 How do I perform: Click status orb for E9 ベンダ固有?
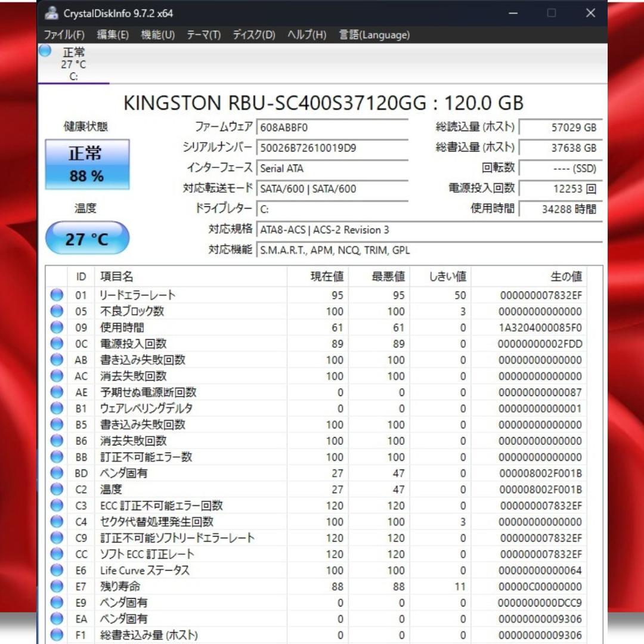tap(57, 602)
